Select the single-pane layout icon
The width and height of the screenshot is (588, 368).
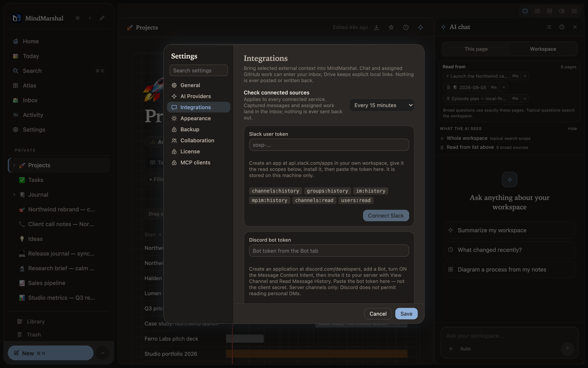525,11
